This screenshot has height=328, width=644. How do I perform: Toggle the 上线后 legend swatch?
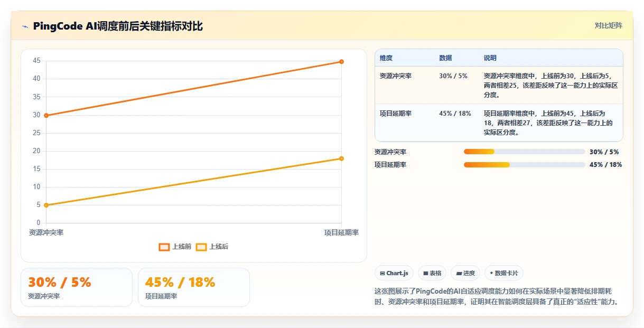click(201, 247)
